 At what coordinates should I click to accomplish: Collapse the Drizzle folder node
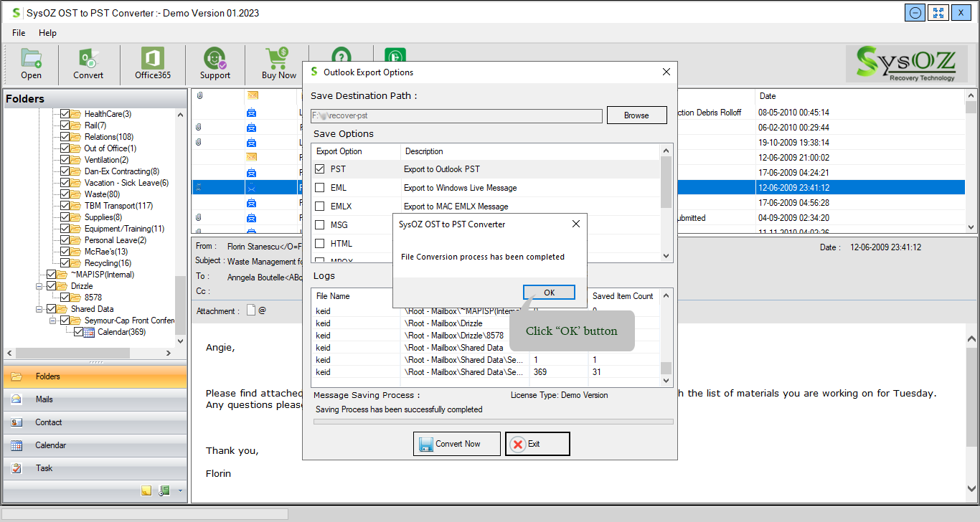[40, 286]
